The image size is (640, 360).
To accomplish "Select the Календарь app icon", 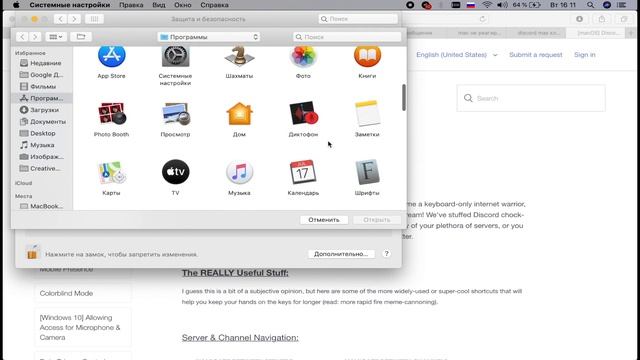I will click(x=302, y=172).
